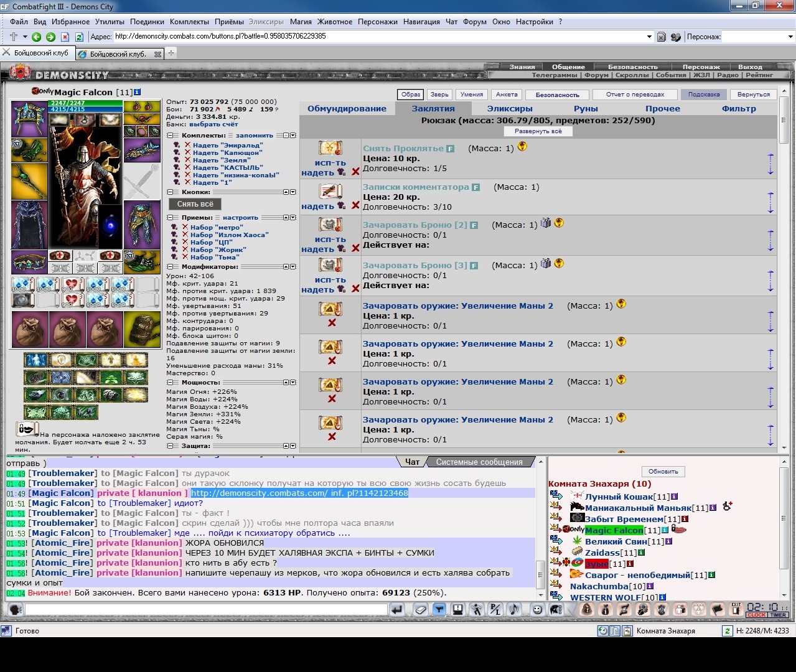
Task: Move the Комплекты section down with its arrow
Action: [293, 135]
